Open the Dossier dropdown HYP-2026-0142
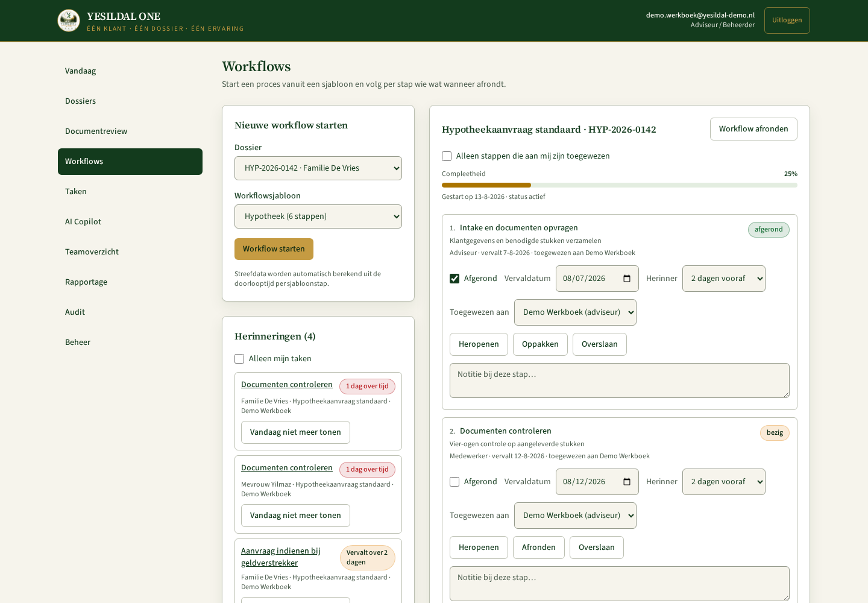 point(318,168)
